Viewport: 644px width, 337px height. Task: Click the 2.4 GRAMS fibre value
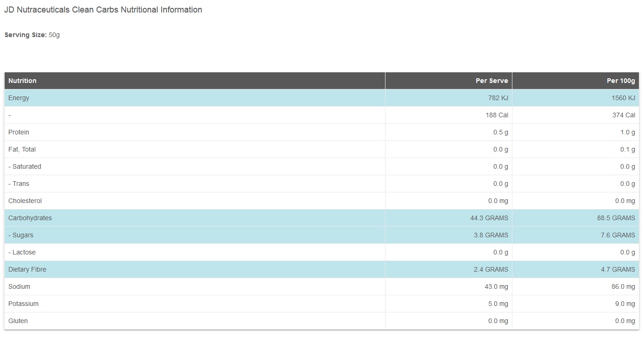pyautogui.click(x=491, y=269)
